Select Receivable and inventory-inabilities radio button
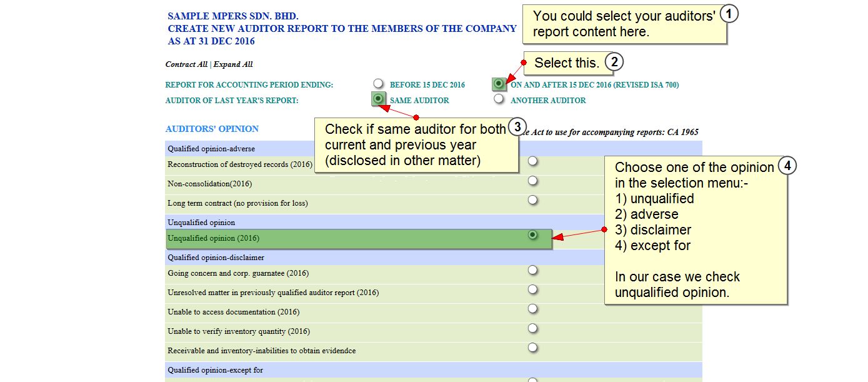868x382 pixels. pos(532,348)
